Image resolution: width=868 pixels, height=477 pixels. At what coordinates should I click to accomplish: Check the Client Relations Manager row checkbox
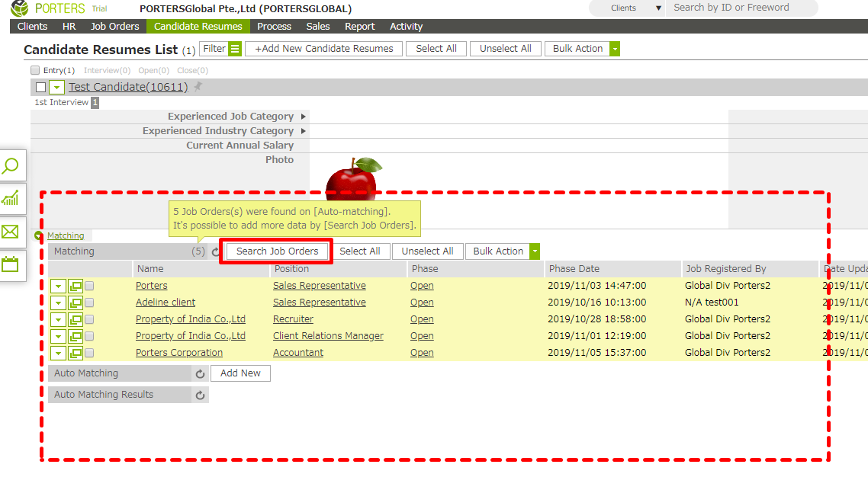[x=89, y=336]
